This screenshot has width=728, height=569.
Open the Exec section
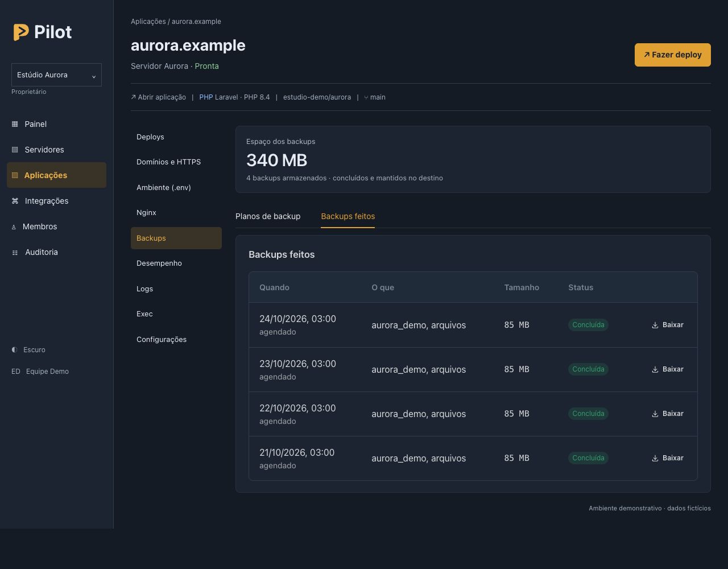(176, 314)
